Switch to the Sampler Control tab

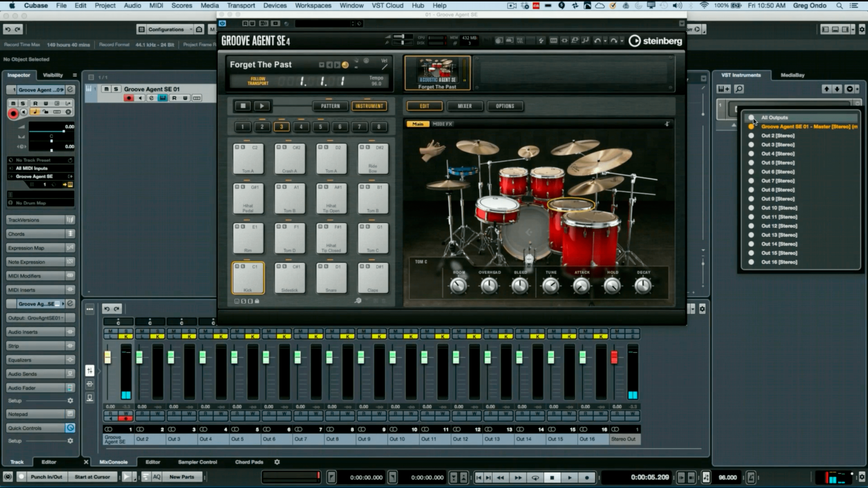click(197, 462)
